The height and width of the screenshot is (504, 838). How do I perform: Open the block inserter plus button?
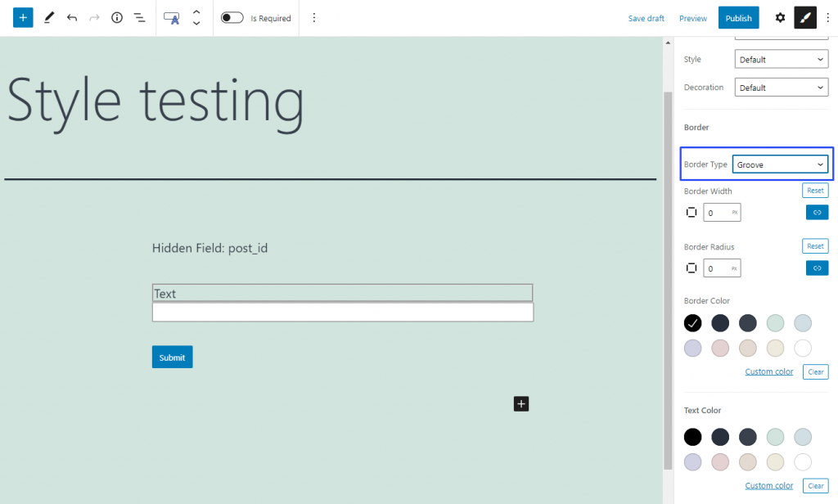click(23, 18)
